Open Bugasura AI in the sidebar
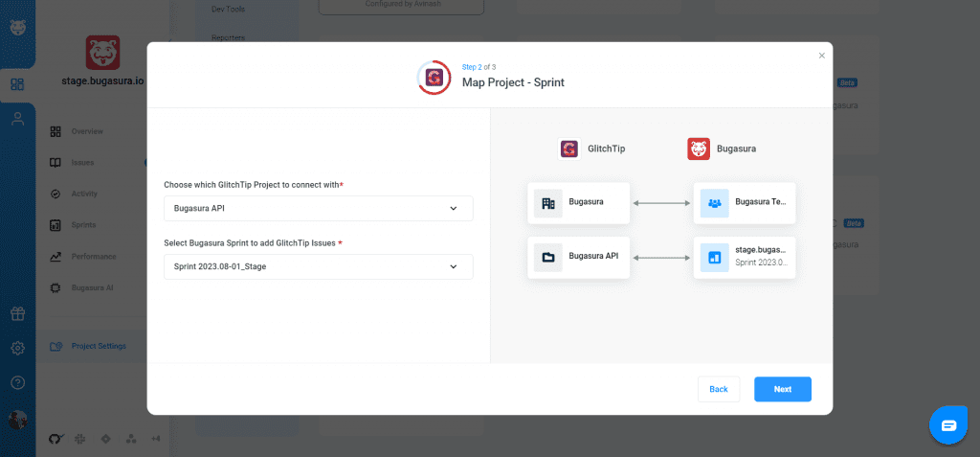The height and width of the screenshot is (457, 980). tap(92, 288)
